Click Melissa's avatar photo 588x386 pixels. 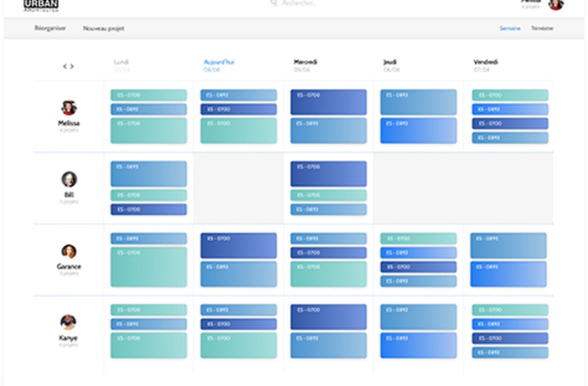(x=68, y=108)
